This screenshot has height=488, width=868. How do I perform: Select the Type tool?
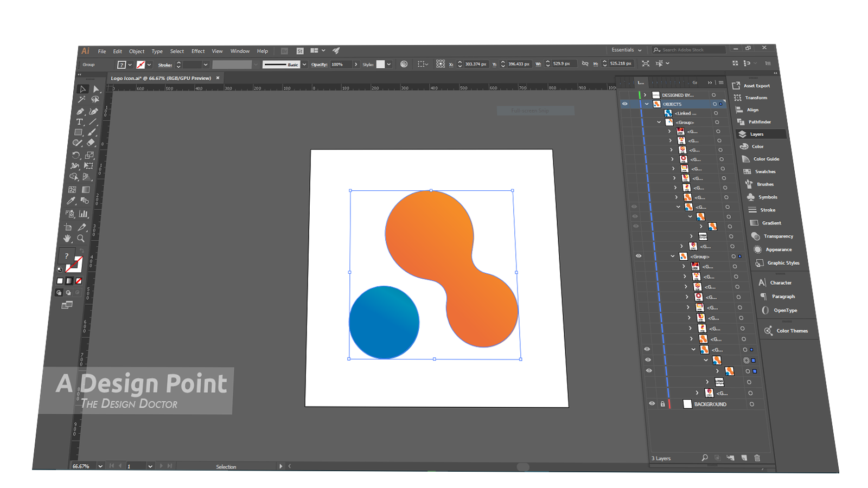[79, 122]
